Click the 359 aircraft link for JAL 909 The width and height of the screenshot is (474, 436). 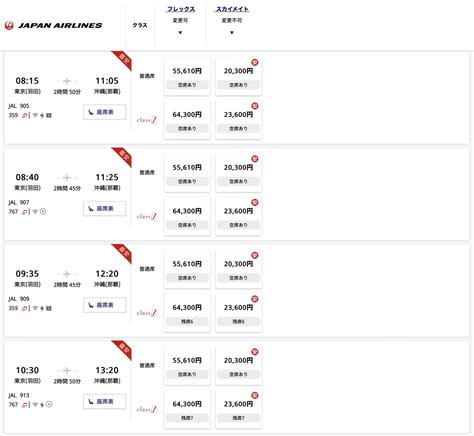pyautogui.click(x=13, y=308)
